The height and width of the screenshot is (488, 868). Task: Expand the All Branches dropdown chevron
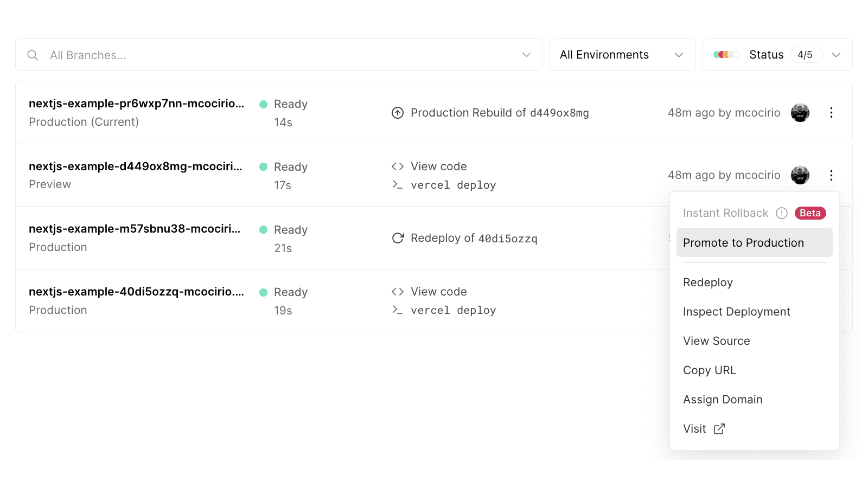point(526,55)
